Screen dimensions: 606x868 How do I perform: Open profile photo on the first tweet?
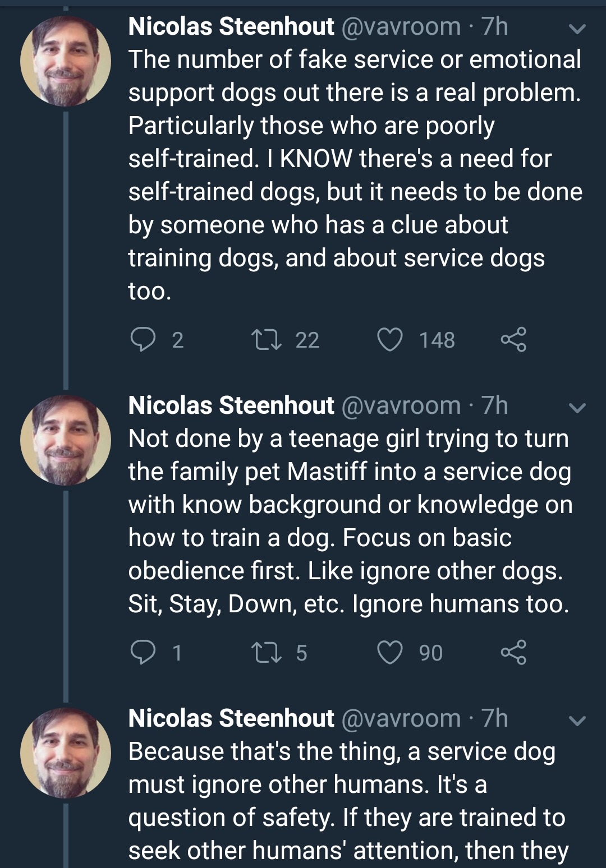pyautogui.click(x=65, y=61)
